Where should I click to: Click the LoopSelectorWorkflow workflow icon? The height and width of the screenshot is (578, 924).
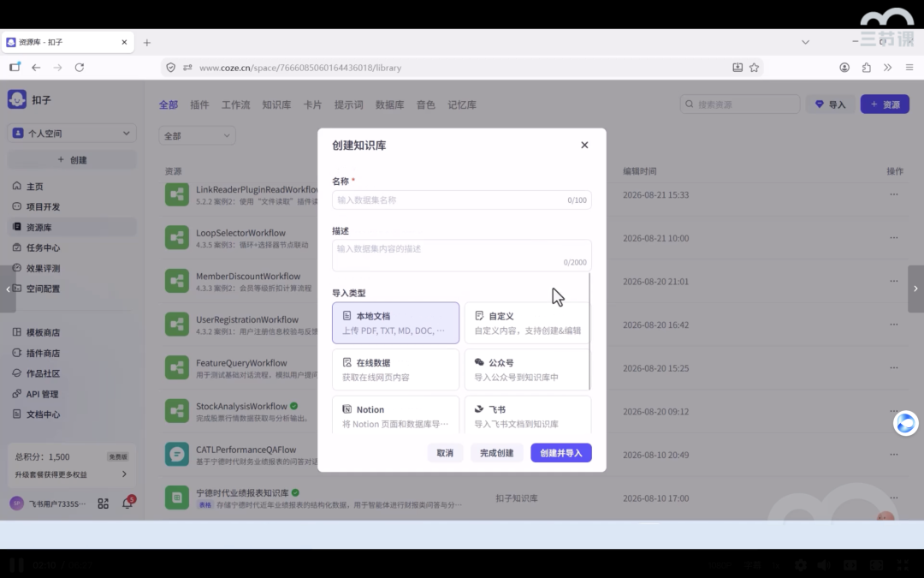click(x=177, y=238)
